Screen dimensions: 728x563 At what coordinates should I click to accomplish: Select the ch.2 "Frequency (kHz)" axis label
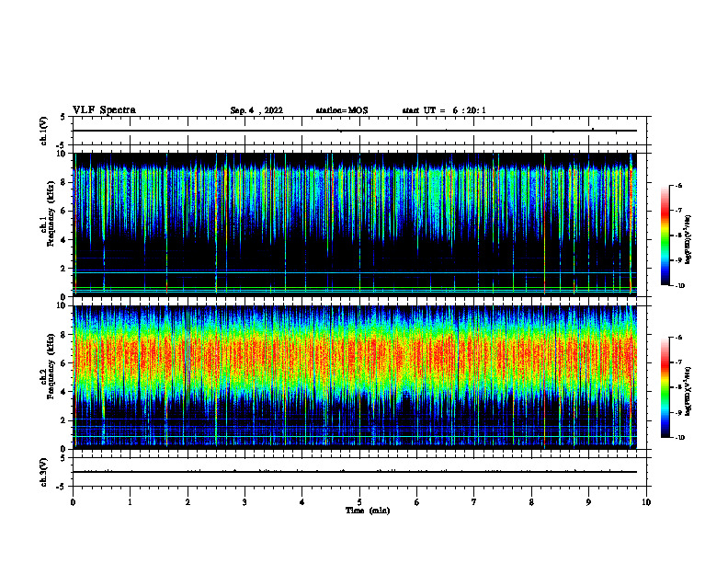pyautogui.click(x=51, y=366)
